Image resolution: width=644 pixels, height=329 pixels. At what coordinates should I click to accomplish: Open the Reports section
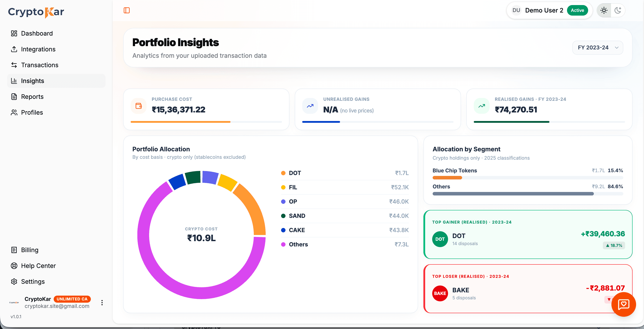[56, 97]
